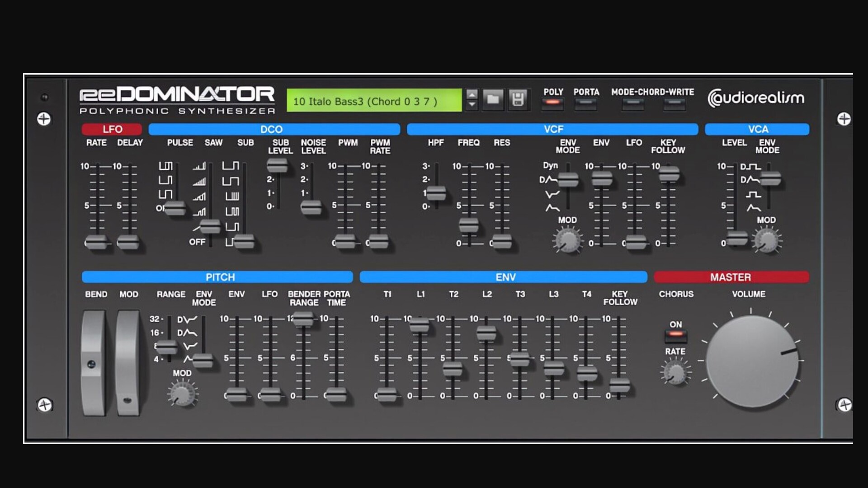Screen dimensions: 868x488
Task: Enable PORTA mode
Action: pyautogui.click(x=585, y=104)
